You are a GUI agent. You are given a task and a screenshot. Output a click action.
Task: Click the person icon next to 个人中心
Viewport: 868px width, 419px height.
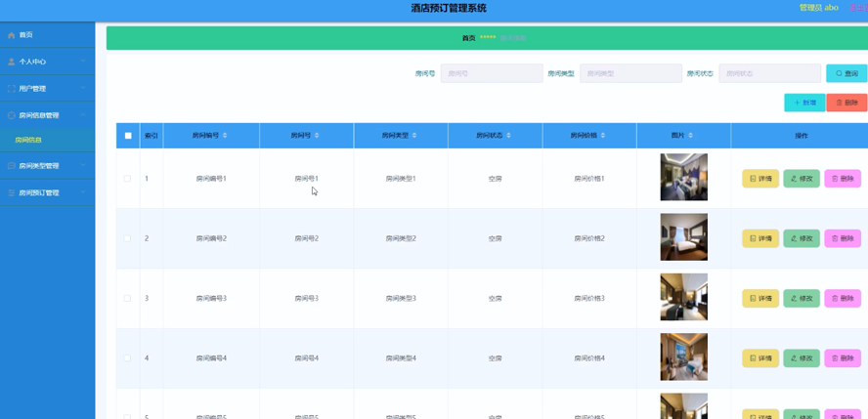pyautogui.click(x=12, y=62)
